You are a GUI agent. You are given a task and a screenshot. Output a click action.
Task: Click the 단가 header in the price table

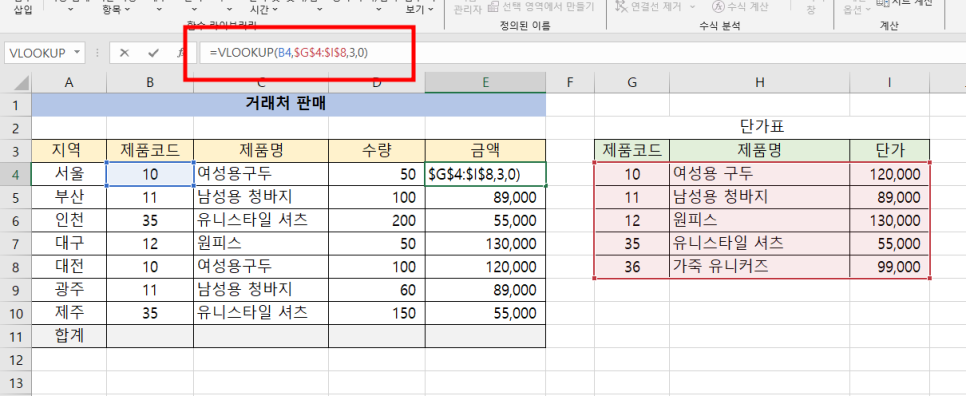click(x=889, y=150)
